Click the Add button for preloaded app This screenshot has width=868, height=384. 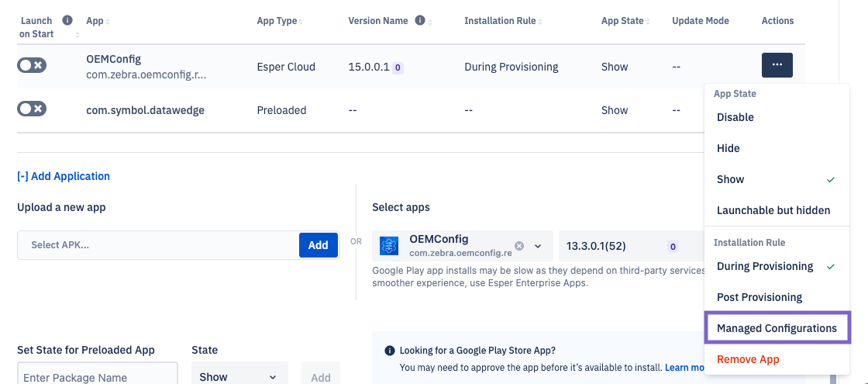(x=321, y=377)
